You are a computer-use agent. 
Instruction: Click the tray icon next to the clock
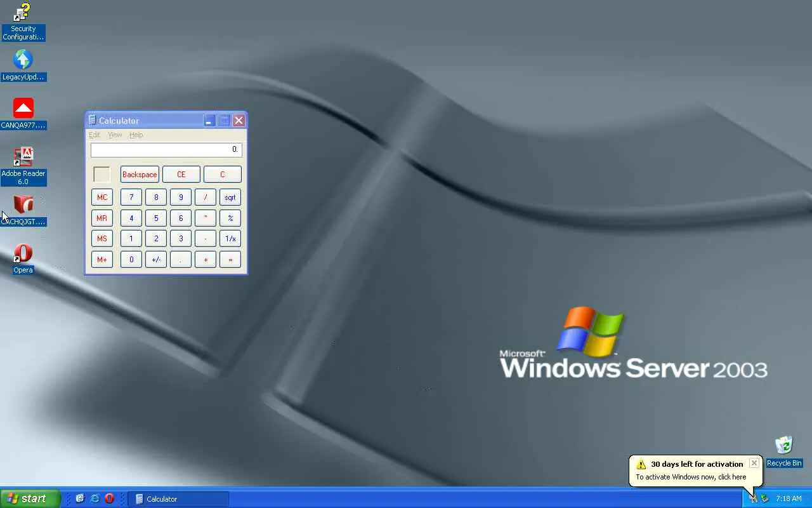tap(765, 498)
